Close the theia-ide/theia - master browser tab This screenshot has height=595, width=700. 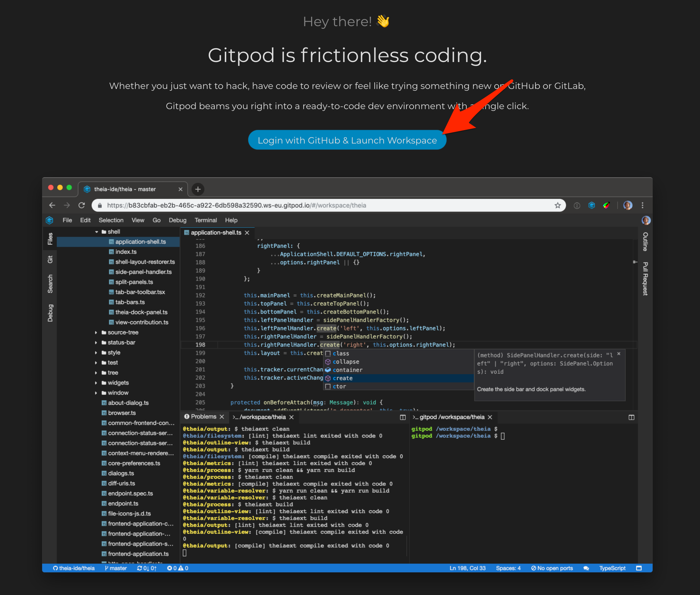(x=181, y=189)
